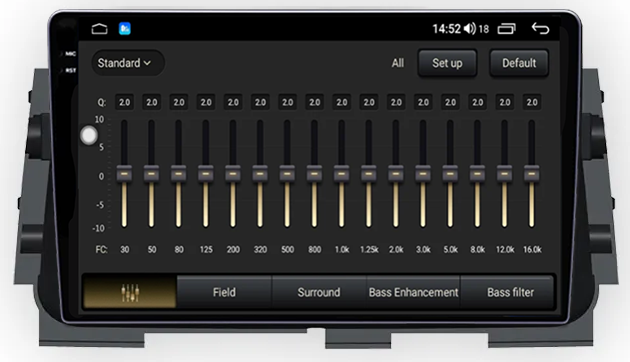The image size is (630, 362).
Task: Click the Set up button
Action: click(x=447, y=63)
